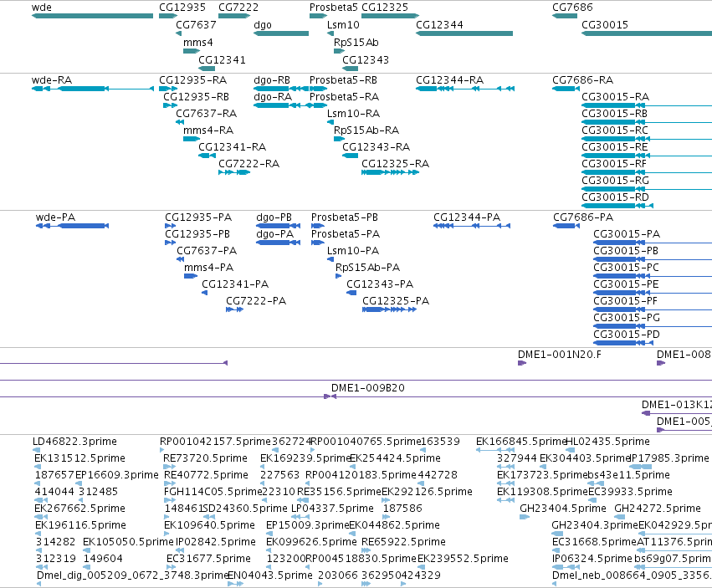
Task: Click the LD46822.3prime EST label
Action: coord(74,442)
